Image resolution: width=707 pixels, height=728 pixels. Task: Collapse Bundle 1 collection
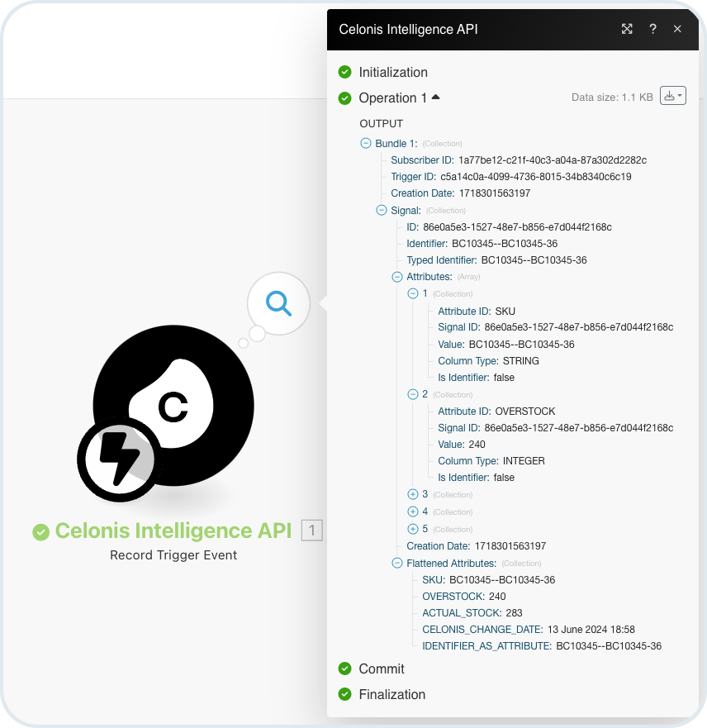(x=366, y=143)
